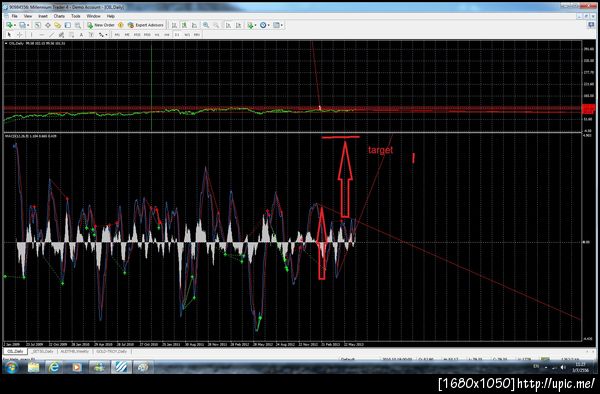Viewport: 600px width, 394px height.
Task: Expand the Profiles dropdown arrow
Action: (28, 25)
